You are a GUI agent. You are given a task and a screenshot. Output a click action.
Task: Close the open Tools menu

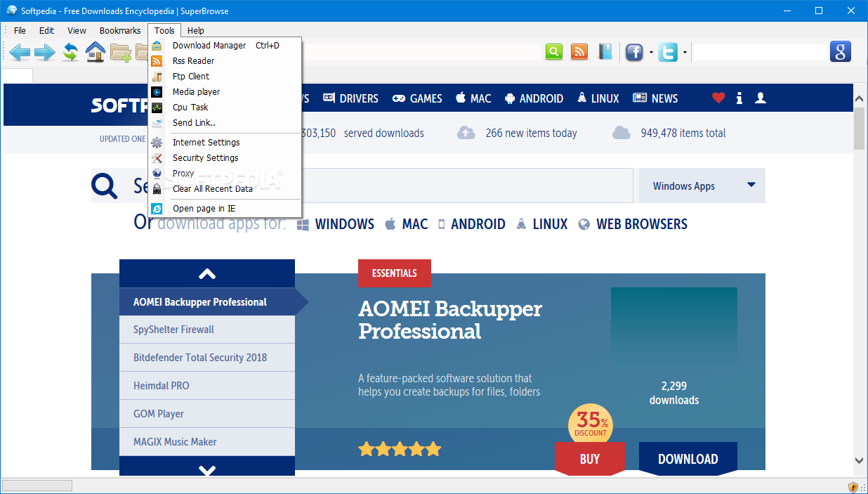tap(164, 30)
